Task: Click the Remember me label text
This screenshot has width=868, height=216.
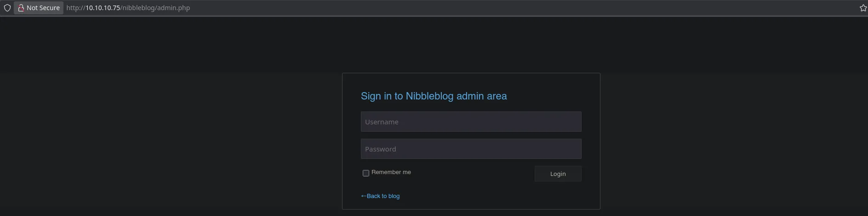Action: tap(391, 172)
